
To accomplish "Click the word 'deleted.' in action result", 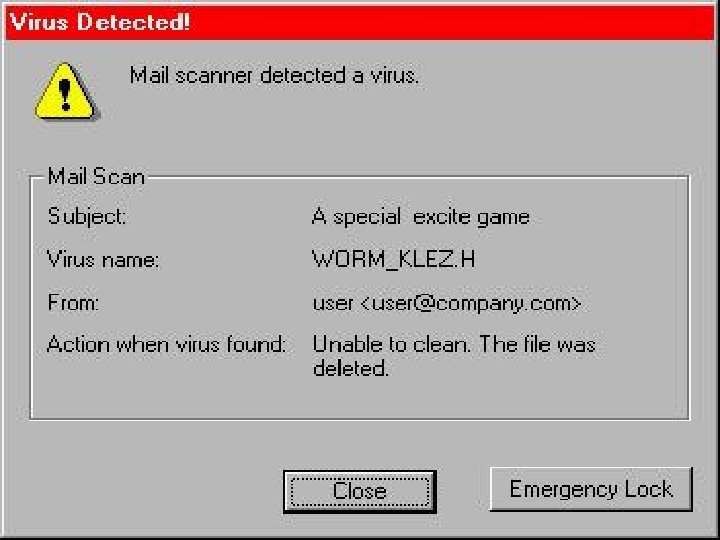I will point(351,368).
